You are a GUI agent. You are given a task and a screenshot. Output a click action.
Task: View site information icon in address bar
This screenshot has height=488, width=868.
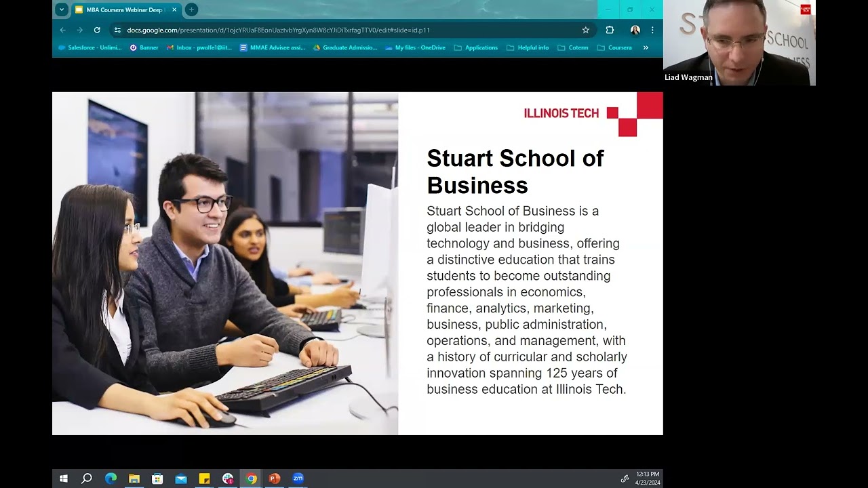tap(117, 30)
